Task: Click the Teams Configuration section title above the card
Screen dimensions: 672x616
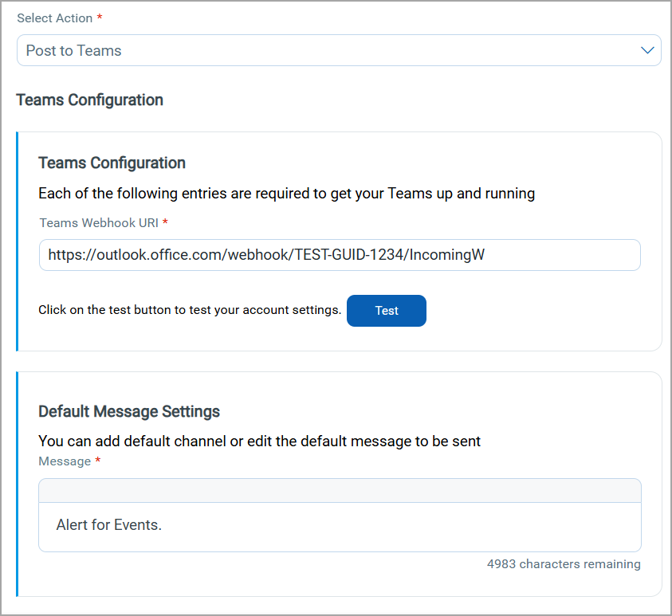Action: (89, 100)
